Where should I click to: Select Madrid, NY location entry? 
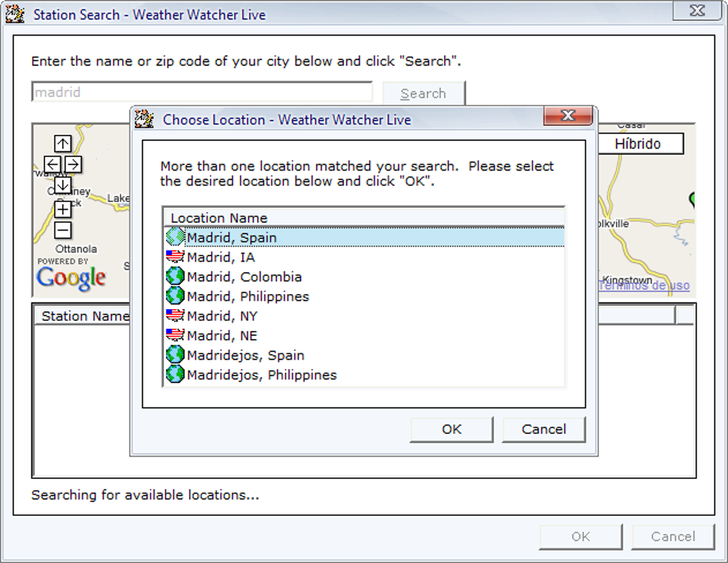click(x=365, y=315)
